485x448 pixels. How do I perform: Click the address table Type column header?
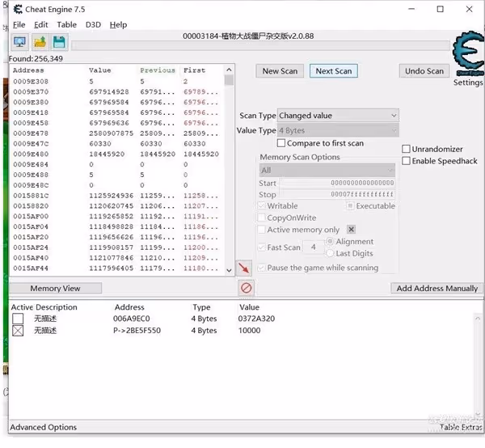(x=201, y=307)
